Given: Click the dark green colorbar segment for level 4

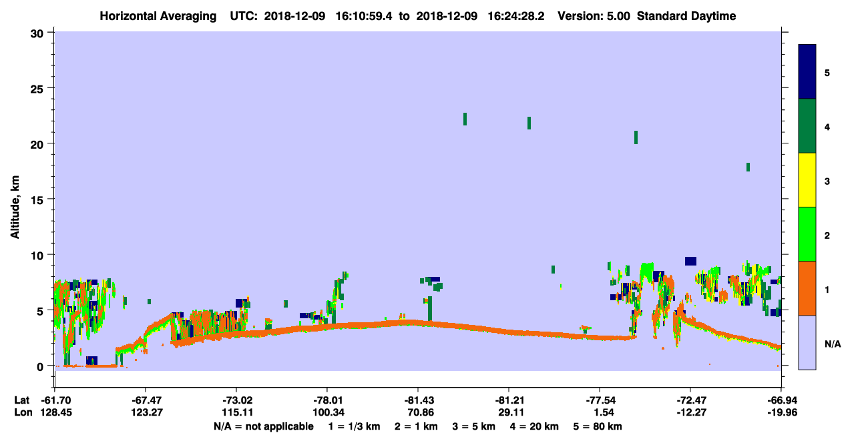Looking at the screenshot, I should (x=807, y=126).
